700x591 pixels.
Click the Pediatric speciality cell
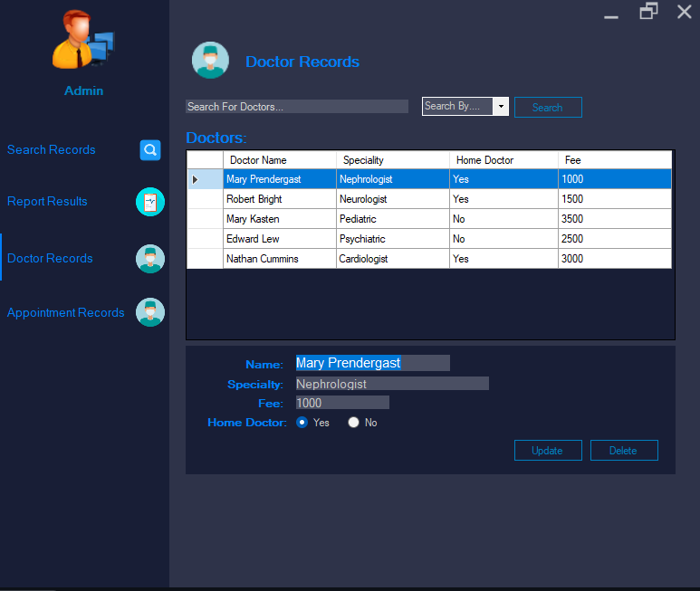tap(392, 219)
